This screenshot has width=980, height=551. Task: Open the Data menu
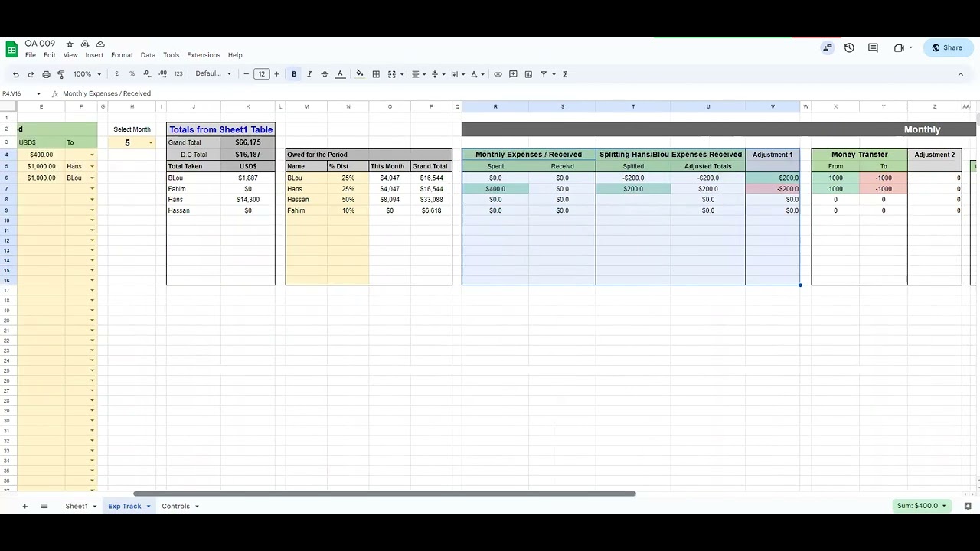pyautogui.click(x=148, y=55)
